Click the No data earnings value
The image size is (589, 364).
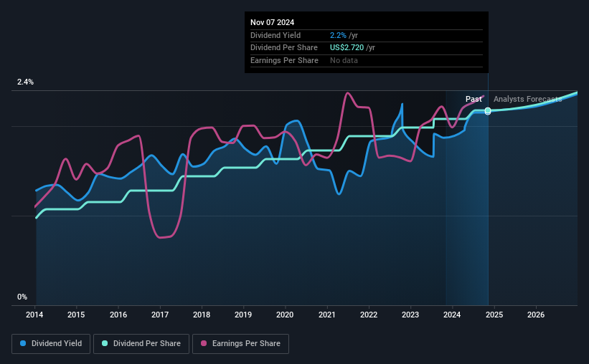coord(344,60)
